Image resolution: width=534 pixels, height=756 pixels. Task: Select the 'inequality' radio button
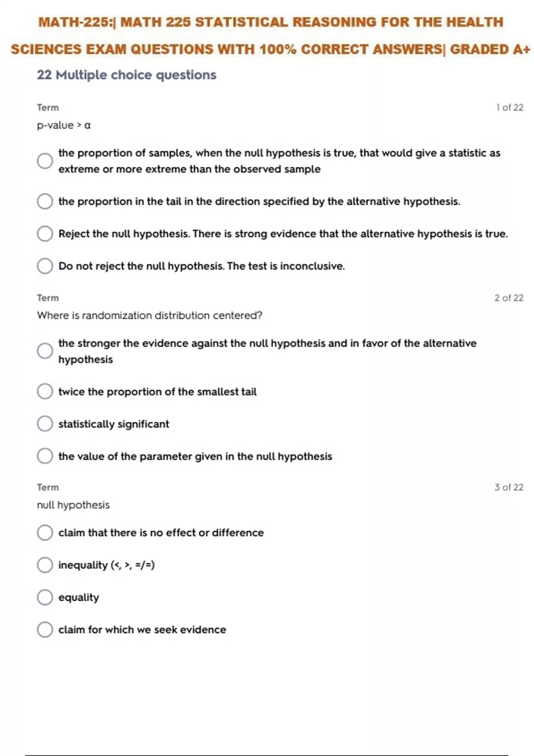pos(45,565)
